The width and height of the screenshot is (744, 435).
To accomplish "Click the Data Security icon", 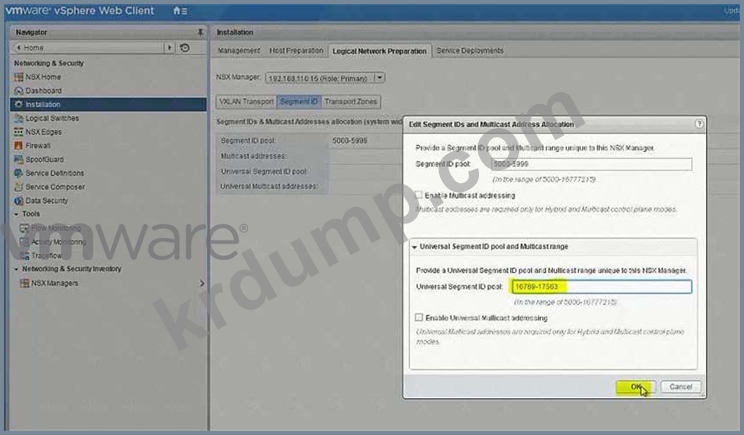I will click(x=19, y=201).
